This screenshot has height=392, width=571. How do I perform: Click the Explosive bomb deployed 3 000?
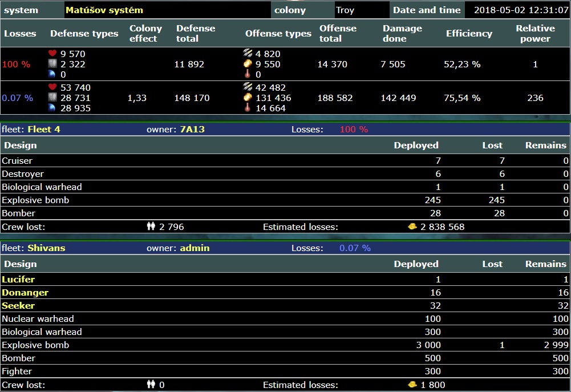pos(428,345)
